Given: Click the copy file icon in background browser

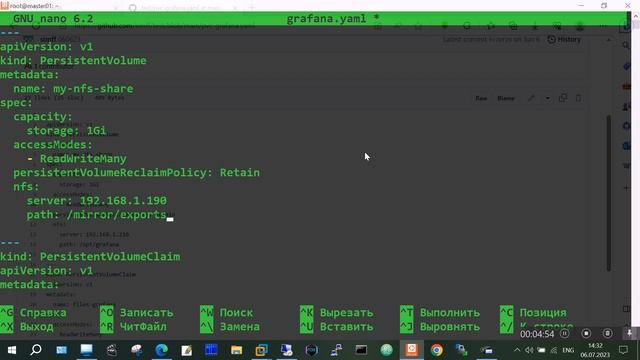Looking at the screenshot, I should click(563, 98).
